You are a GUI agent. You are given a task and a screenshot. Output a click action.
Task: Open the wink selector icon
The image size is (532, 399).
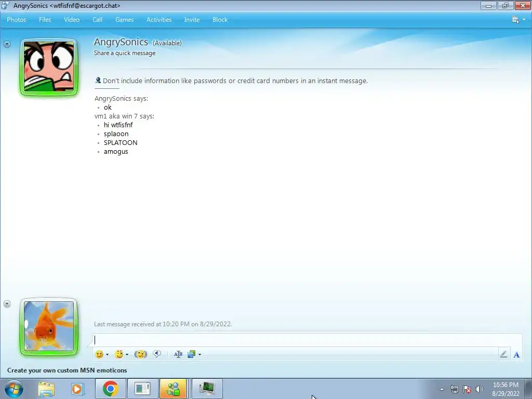119,354
